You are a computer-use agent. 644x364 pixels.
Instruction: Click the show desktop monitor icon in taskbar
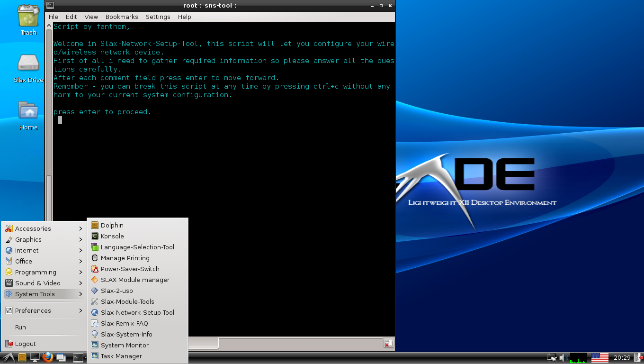point(35,357)
